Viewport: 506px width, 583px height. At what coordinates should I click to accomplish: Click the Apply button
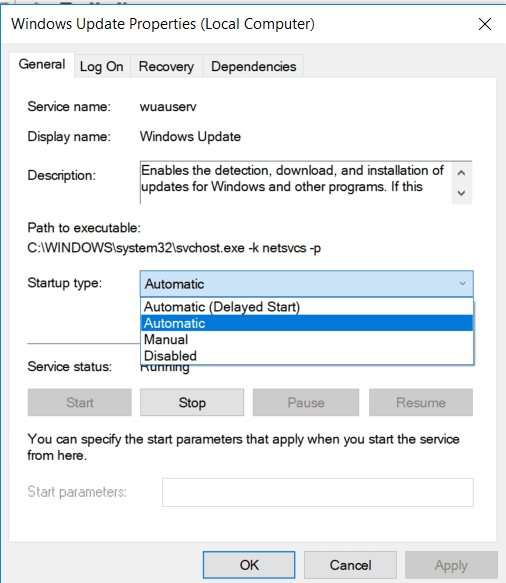451,565
